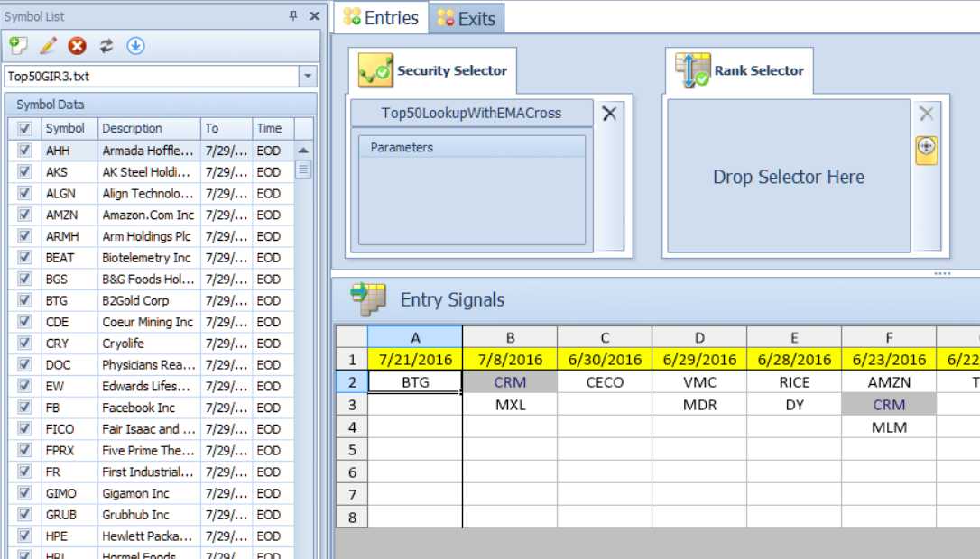Viewport: 980px width, 559px height.
Task: Click the red delete symbol list icon
Action: (x=77, y=46)
